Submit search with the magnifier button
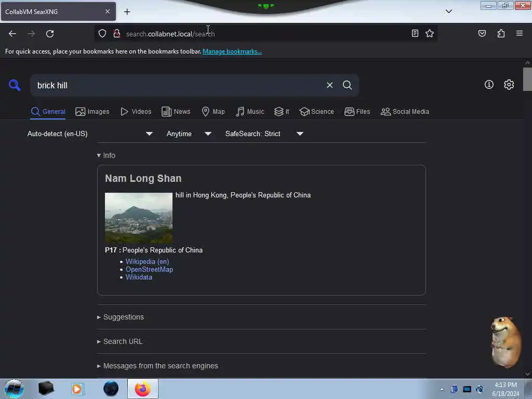 [347, 85]
